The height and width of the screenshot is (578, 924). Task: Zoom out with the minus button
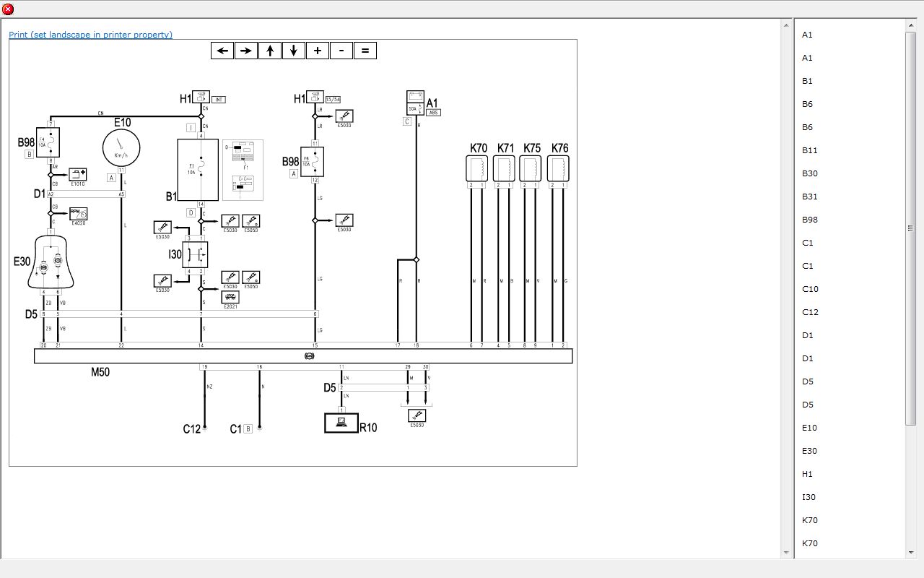341,51
